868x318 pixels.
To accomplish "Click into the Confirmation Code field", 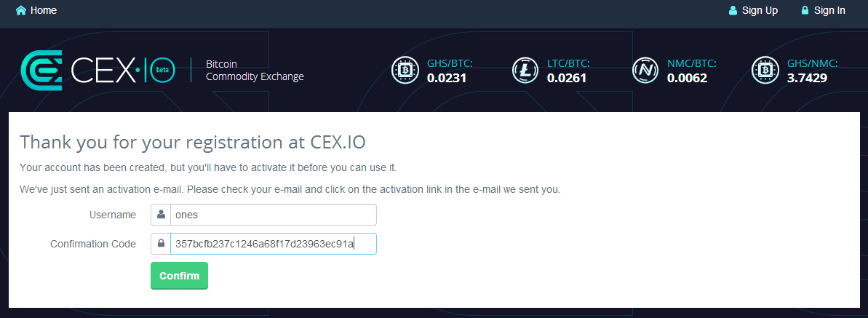I will point(273,244).
